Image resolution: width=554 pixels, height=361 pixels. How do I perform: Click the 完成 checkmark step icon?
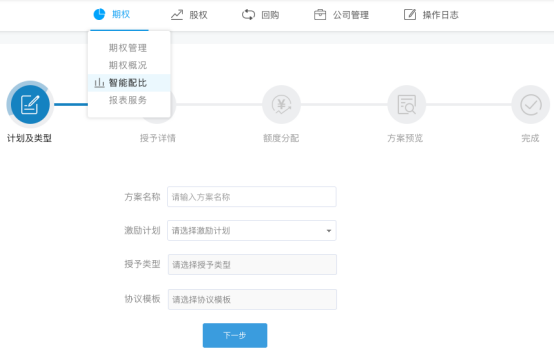click(x=531, y=105)
